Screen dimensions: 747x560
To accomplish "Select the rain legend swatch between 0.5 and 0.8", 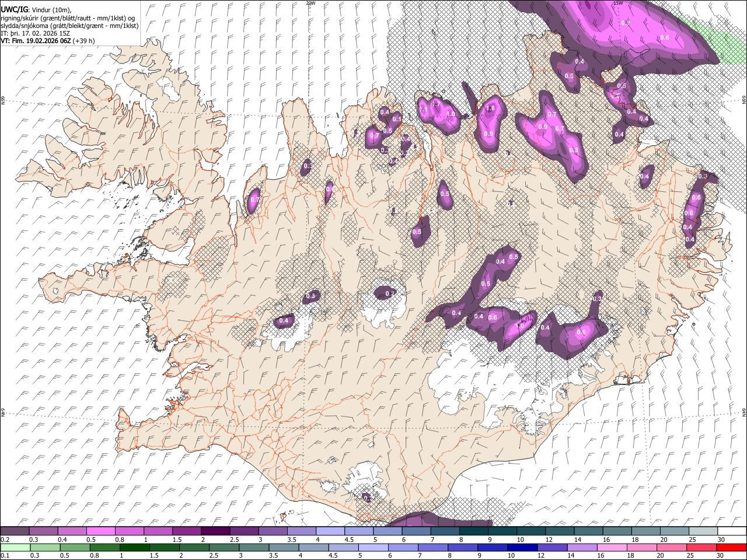I will click(75, 547).
